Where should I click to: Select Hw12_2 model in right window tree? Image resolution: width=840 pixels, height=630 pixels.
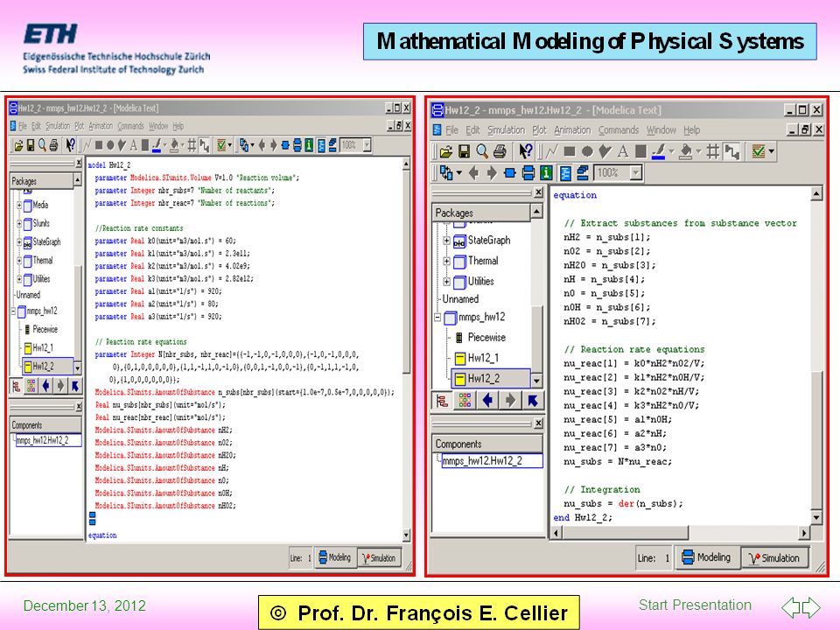point(483,379)
